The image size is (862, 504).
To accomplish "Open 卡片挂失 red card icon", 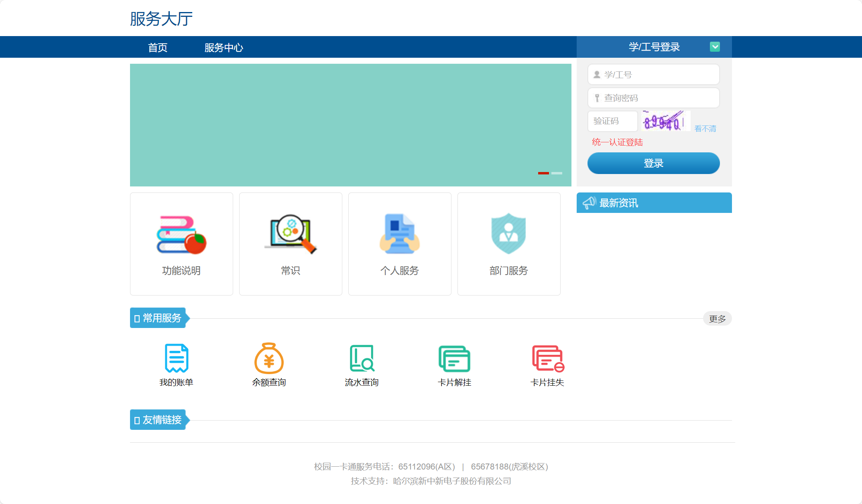I will click(547, 358).
